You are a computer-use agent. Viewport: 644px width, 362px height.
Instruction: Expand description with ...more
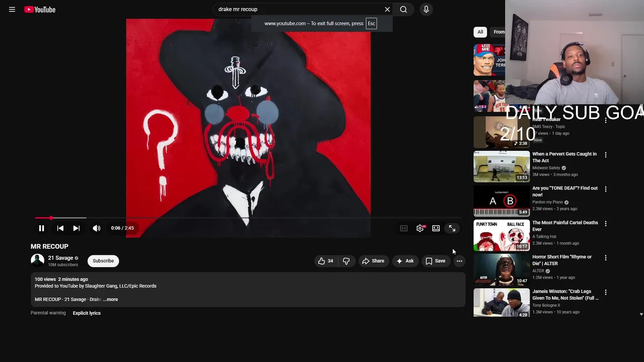[x=110, y=300]
